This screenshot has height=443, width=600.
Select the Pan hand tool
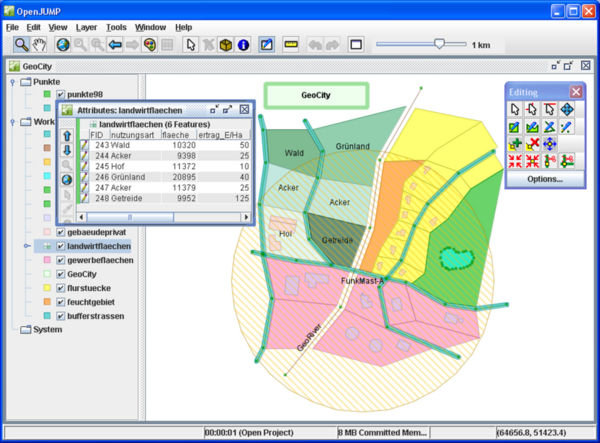tap(39, 45)
